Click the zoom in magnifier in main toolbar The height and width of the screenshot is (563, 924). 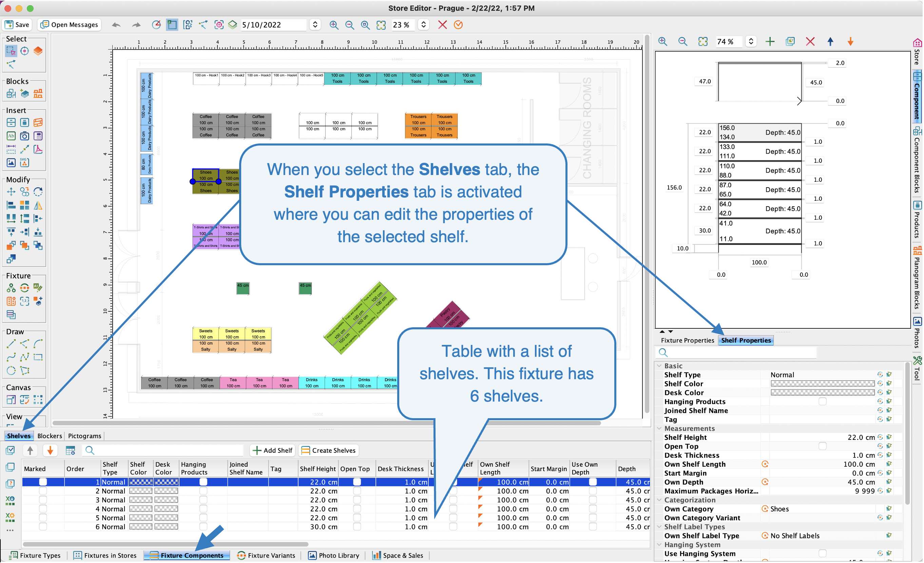tap(334, 25)
